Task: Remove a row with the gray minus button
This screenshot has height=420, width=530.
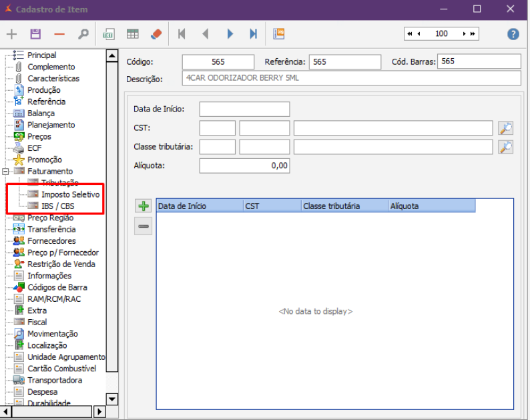Action: (x=144, y=226)
